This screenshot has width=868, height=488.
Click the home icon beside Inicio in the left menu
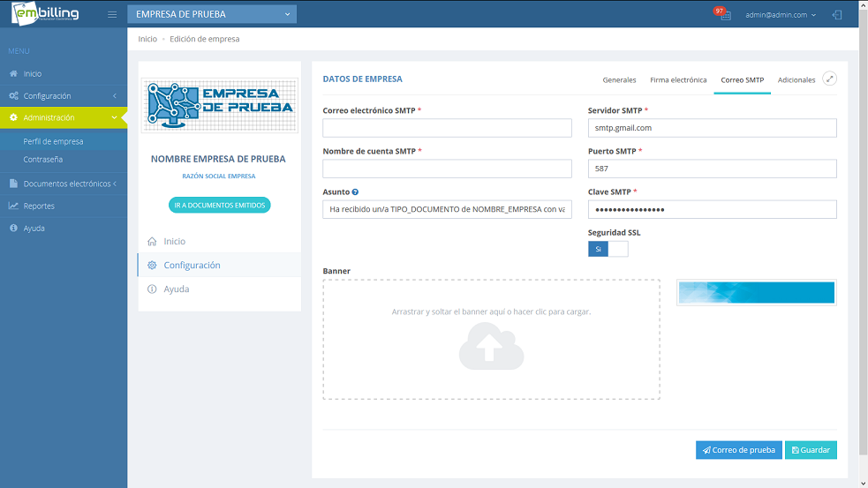point(13,73)
